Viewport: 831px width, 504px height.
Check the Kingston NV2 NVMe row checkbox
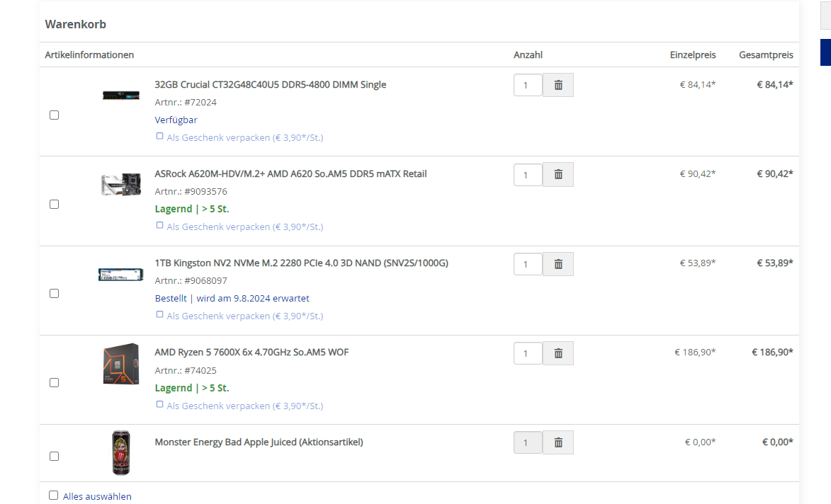click(54, 293)
